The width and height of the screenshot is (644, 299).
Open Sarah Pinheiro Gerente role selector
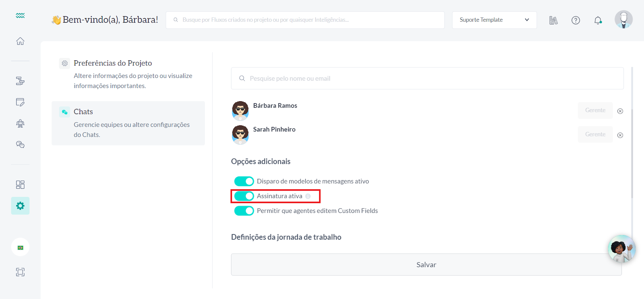(595, 135)
